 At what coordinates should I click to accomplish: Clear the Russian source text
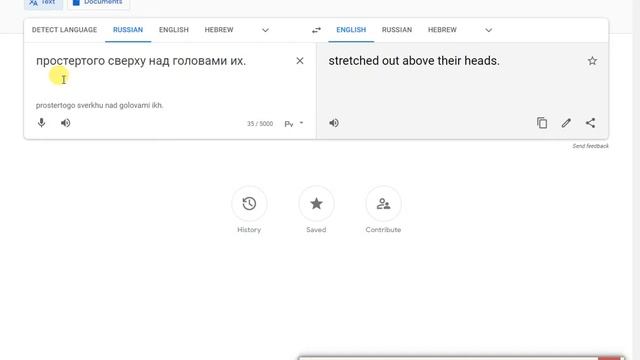[x=300, y=61]
